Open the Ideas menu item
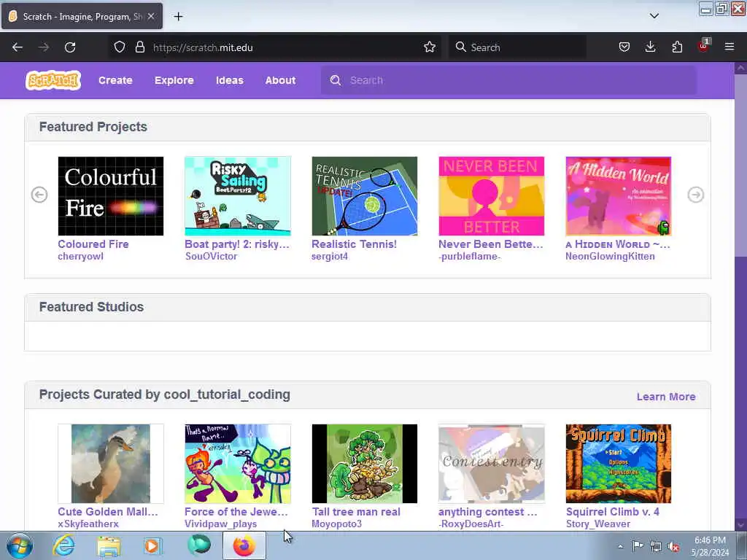The image size is (747, 560). [230, 80]
